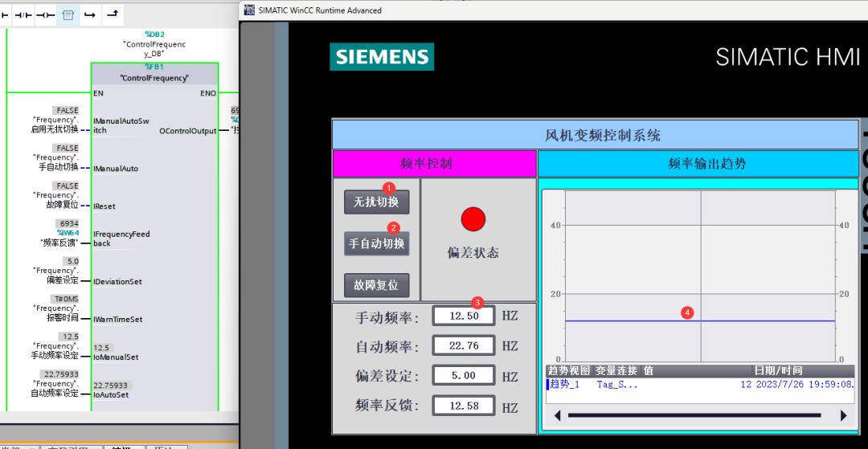Click the 故障复位 button
The image size is (868, 449).
pos(376,285)
